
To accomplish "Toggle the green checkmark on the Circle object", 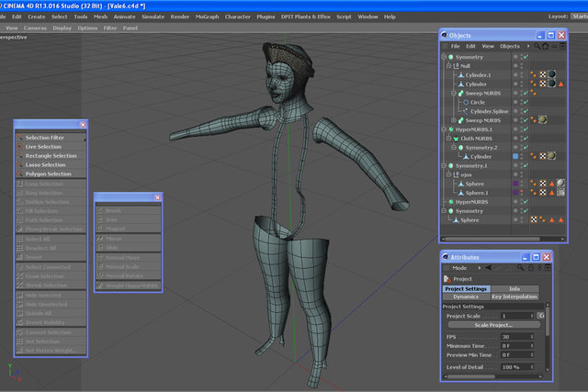I will point(526,102).
